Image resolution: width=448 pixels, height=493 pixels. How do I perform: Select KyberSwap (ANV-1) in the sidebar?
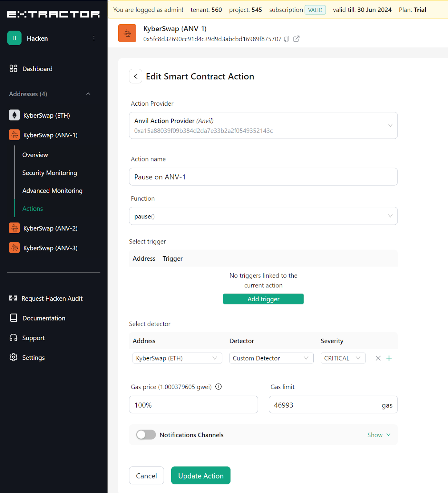(x=50, y=135)
